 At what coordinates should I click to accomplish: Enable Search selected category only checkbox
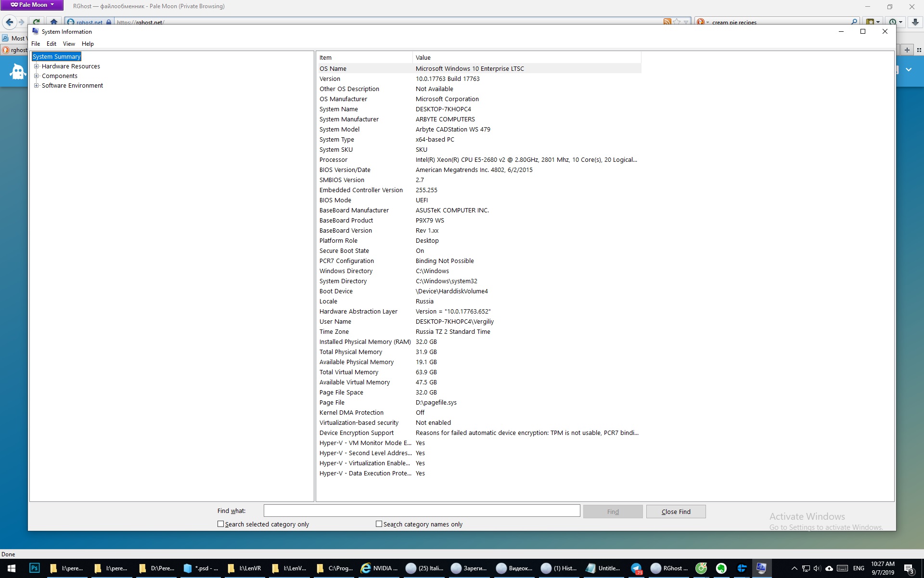[x=220, y=524]
